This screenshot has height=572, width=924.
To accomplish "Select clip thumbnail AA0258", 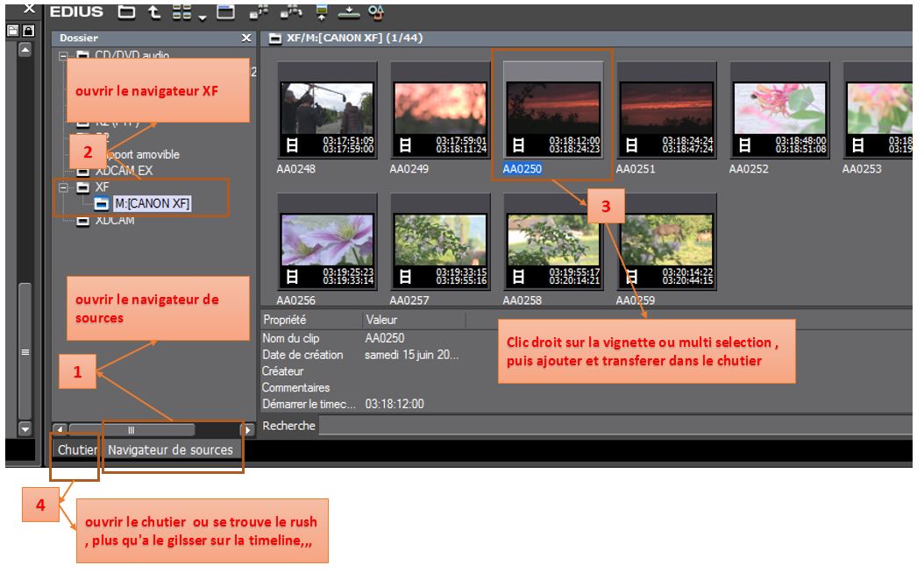I will pyautogui.click(x=553, y=242).
